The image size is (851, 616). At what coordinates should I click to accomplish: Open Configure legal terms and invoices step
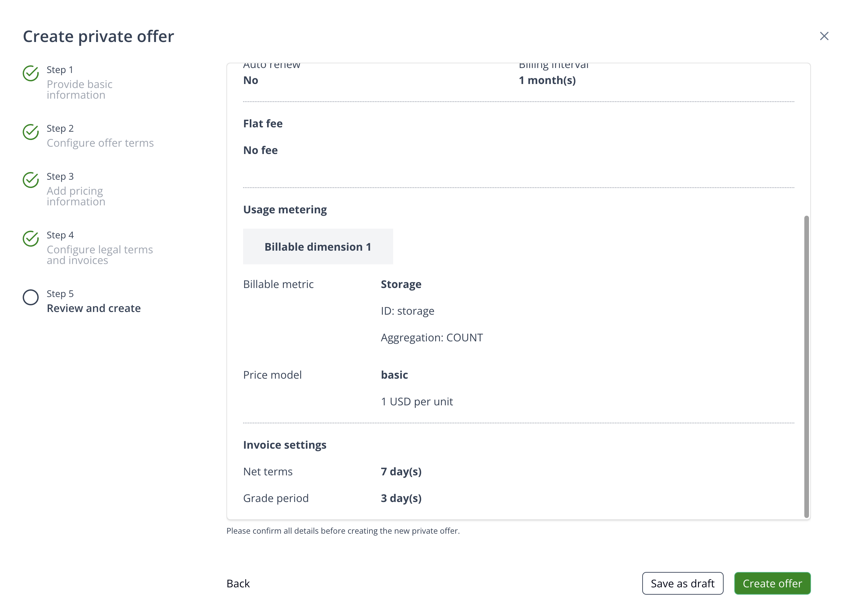coord(100,255)
